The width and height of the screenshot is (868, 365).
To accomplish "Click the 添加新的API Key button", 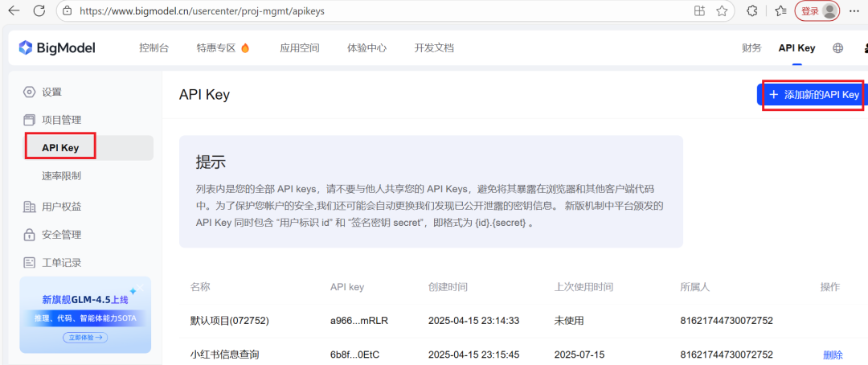I will pos(812,95).
